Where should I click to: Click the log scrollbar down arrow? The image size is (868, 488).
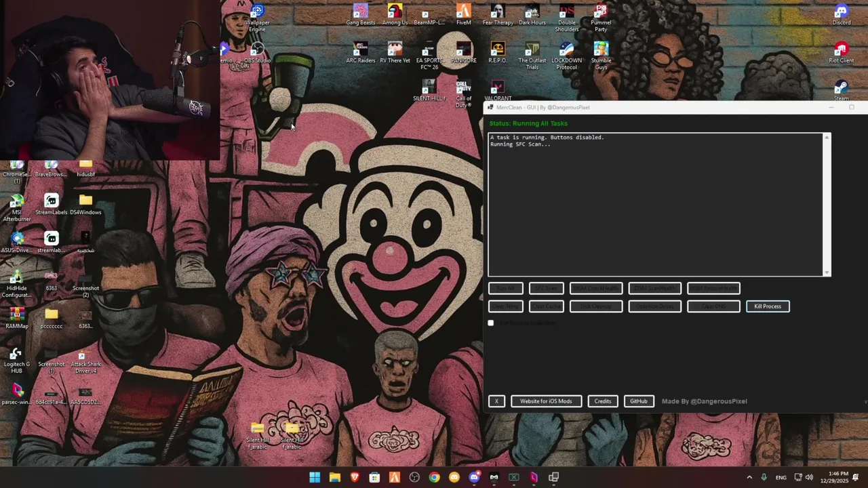point(827,272)
